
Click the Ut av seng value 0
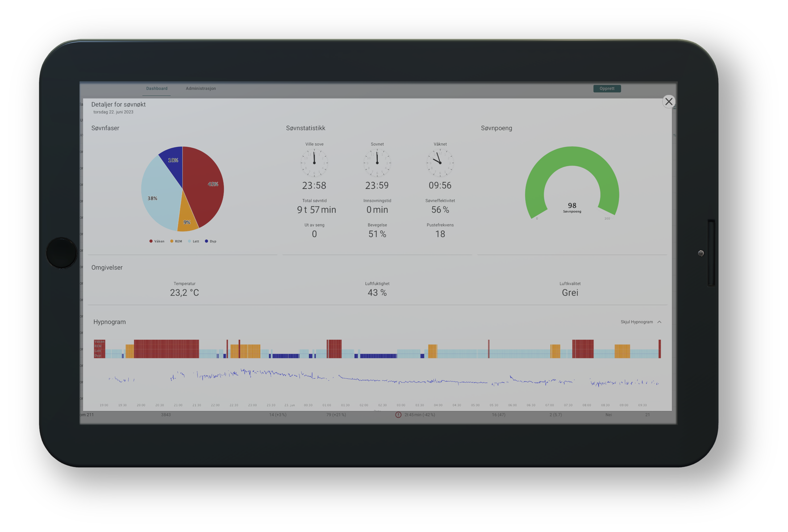[314, 234]
